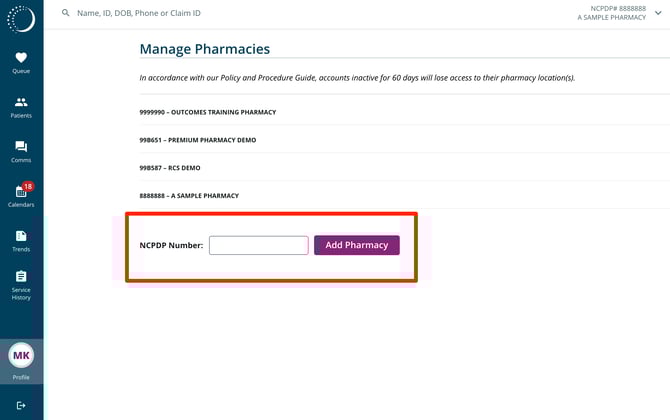670x420 pixels.
Task: Select 8888888 – A Sample Pharmacy
Action: tap(189, 196)
